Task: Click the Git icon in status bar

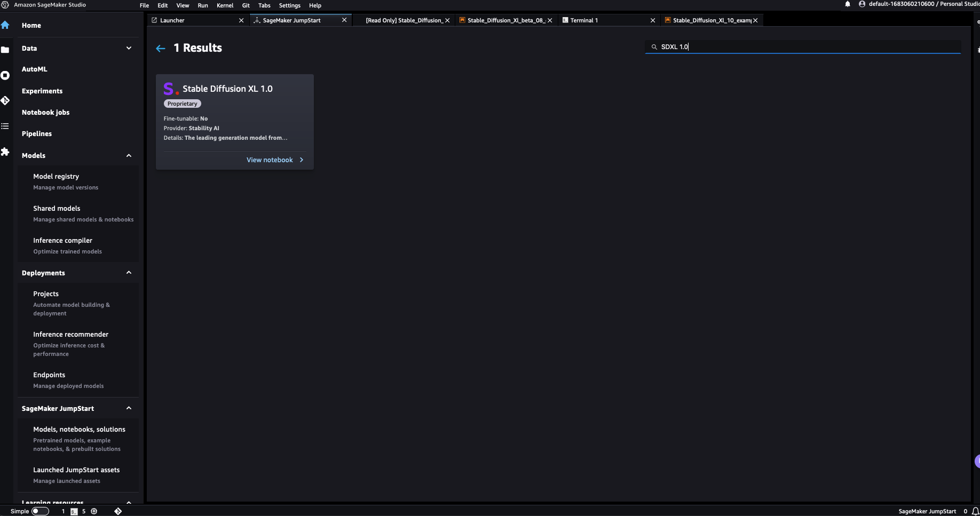Action: click(x=118, y=511)
